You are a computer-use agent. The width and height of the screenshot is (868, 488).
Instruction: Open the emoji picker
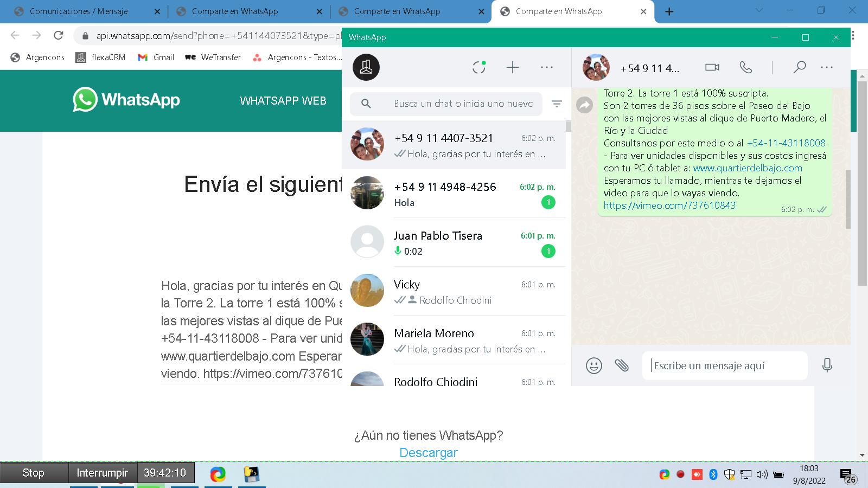[594, 365]
